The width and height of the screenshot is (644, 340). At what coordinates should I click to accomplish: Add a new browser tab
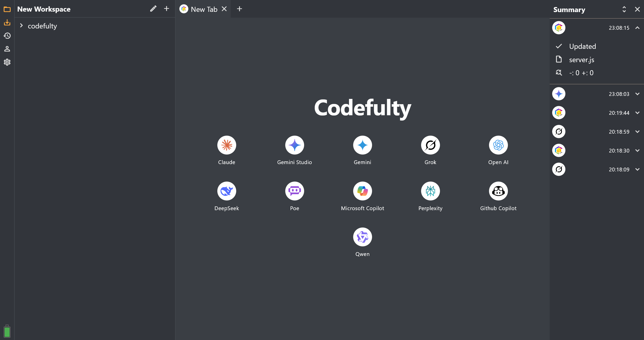click(239, 9)
